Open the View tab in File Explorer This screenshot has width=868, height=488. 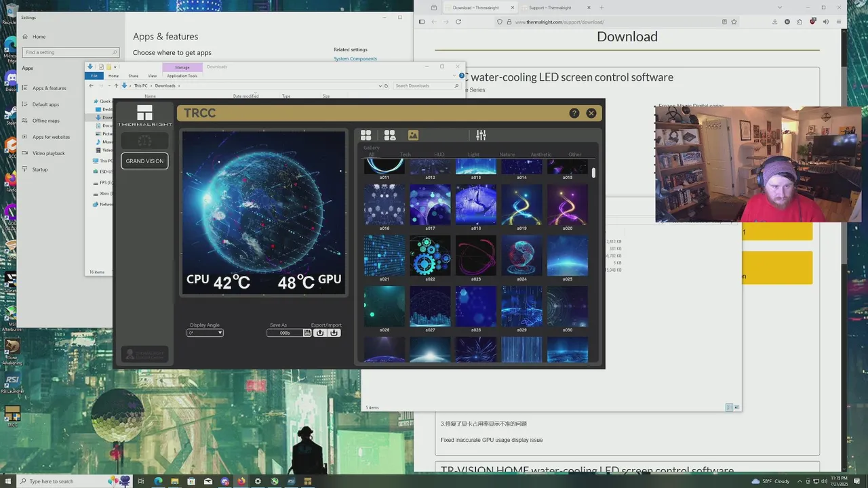coord(152,76)
